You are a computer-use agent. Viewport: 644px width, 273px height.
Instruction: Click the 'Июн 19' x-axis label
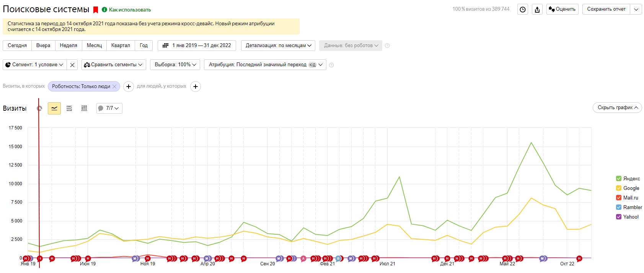88,264
